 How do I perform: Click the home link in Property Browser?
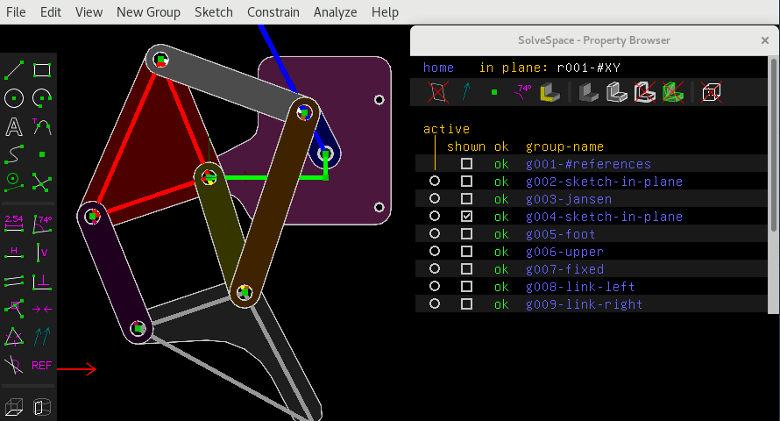pyautogui.click(x=438, y=68)
